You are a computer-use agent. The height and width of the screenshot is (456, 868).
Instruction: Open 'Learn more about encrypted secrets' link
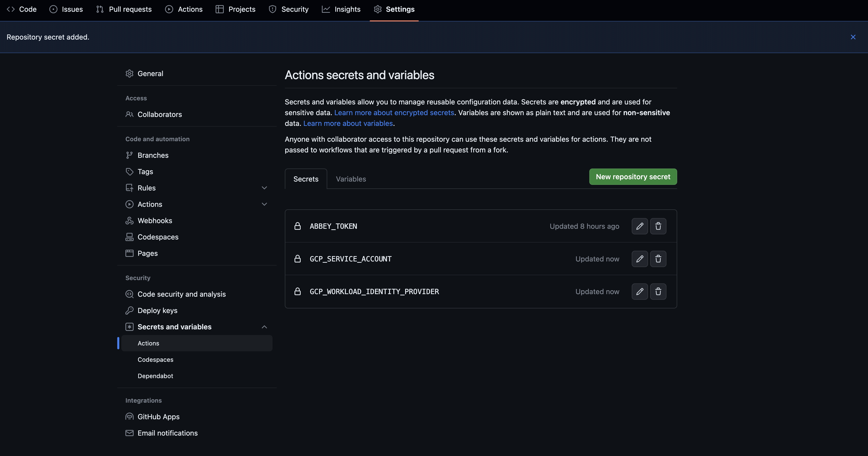(394, 113)
